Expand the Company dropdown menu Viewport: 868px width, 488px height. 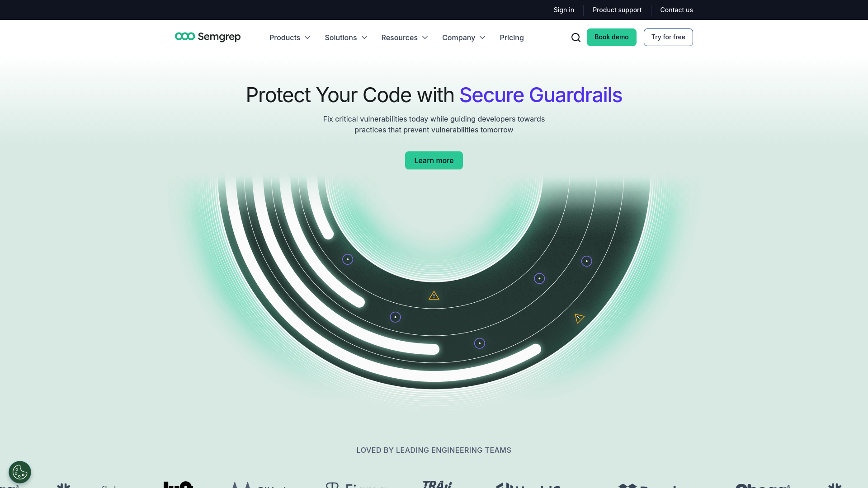tap(464, 37)
